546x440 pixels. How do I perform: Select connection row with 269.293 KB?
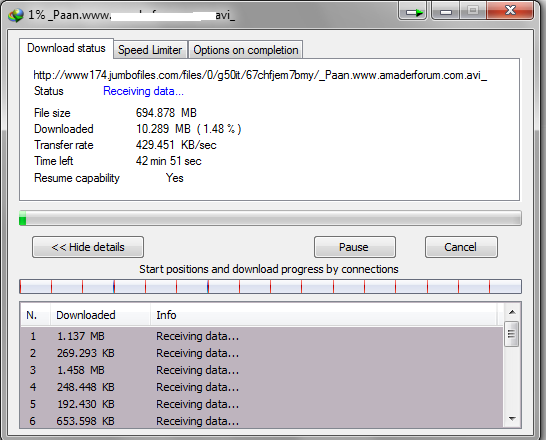[262, 353]
